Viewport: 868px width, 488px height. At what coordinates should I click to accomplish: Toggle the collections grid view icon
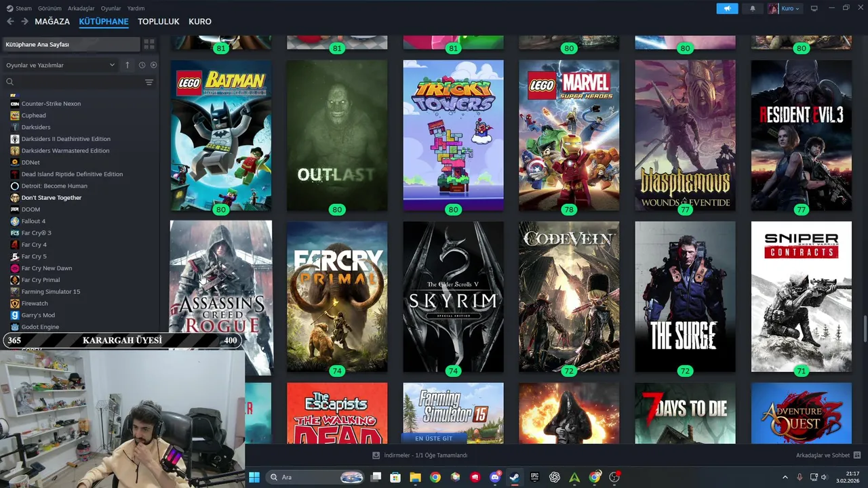click(x=149, y=44)
